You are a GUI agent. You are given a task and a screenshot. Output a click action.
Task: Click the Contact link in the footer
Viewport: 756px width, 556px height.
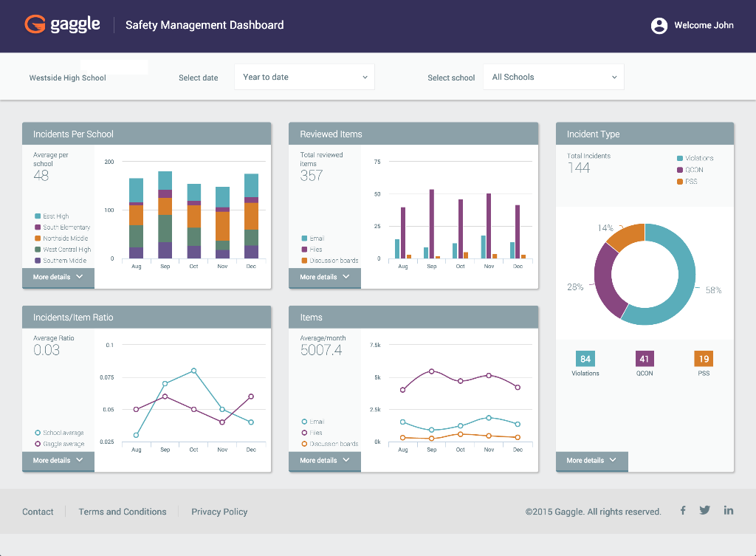tap(38, 511)
